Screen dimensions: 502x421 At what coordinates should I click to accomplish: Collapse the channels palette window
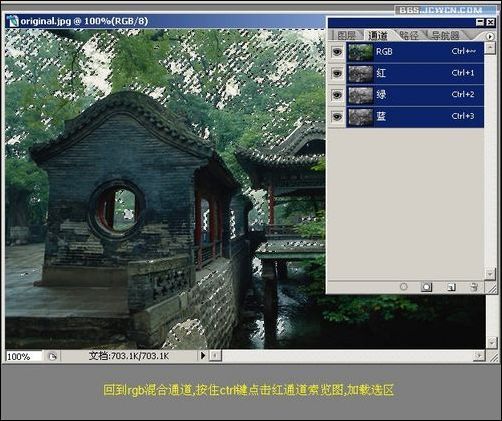pyautogui.click(x=480, y=22)
